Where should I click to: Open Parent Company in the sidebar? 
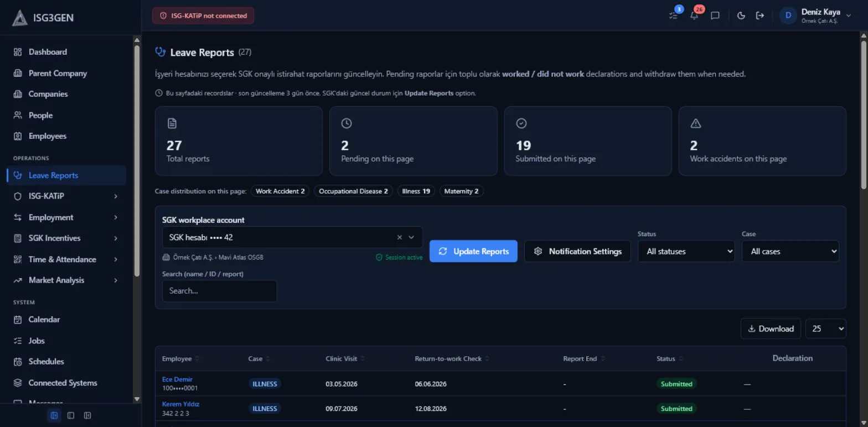66,73
